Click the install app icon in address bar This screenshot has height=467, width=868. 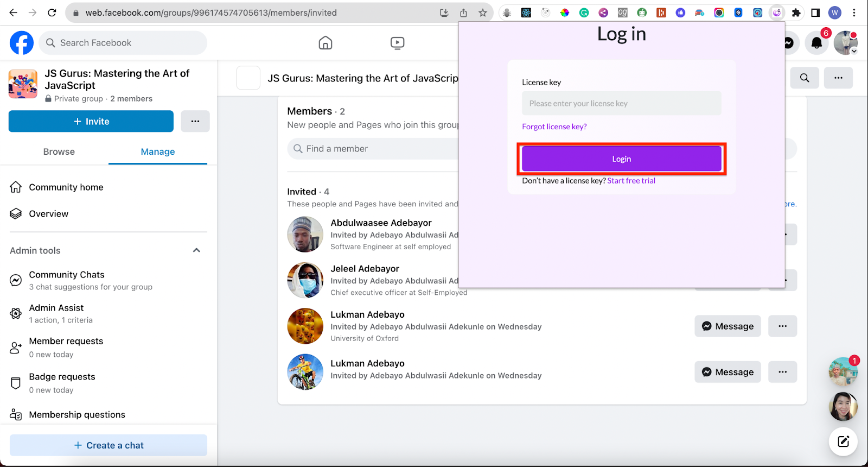click(444, 12)
